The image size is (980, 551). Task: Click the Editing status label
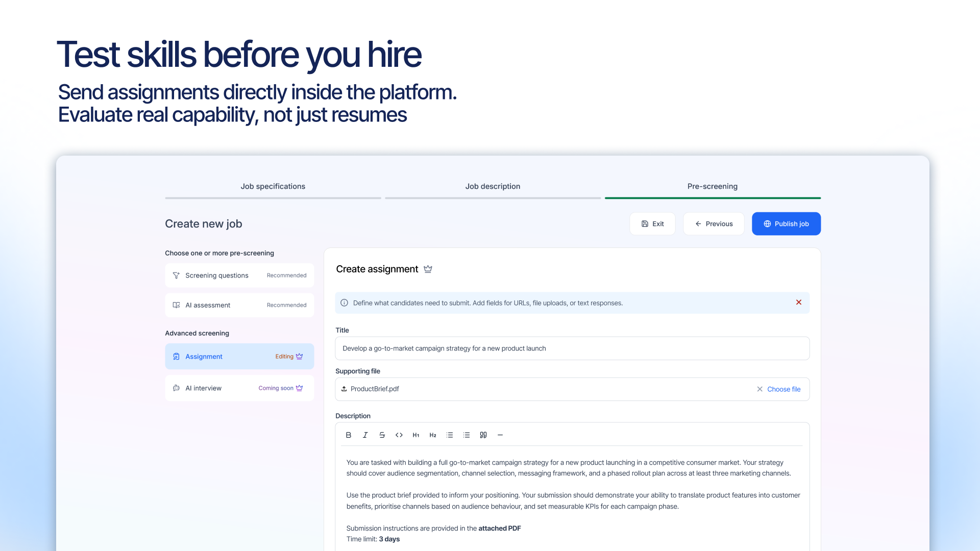284,357
